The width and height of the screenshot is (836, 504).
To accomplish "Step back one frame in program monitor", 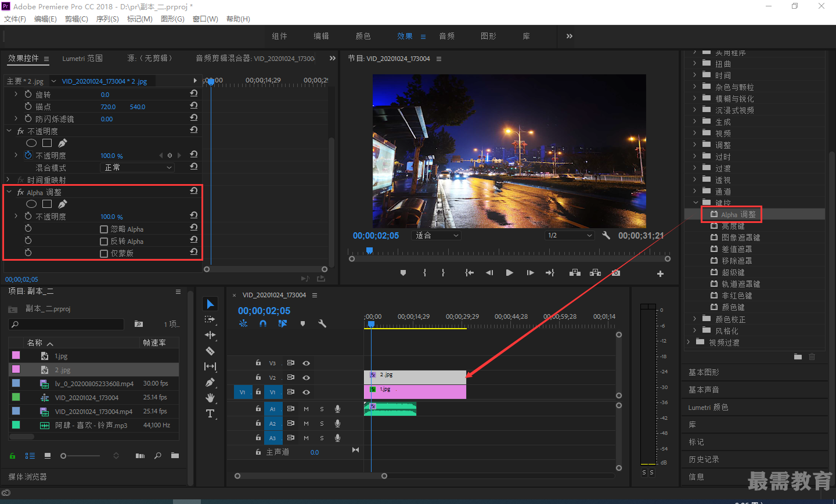I will pos(489,273).
